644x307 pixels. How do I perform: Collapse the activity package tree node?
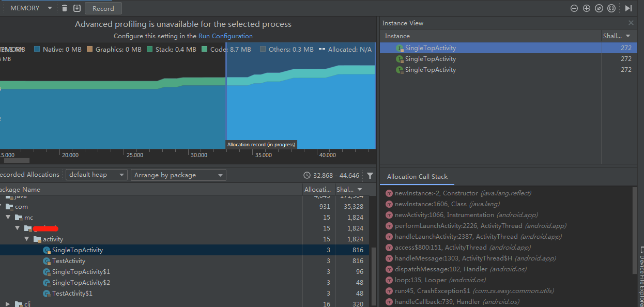[x=27, y=239]
